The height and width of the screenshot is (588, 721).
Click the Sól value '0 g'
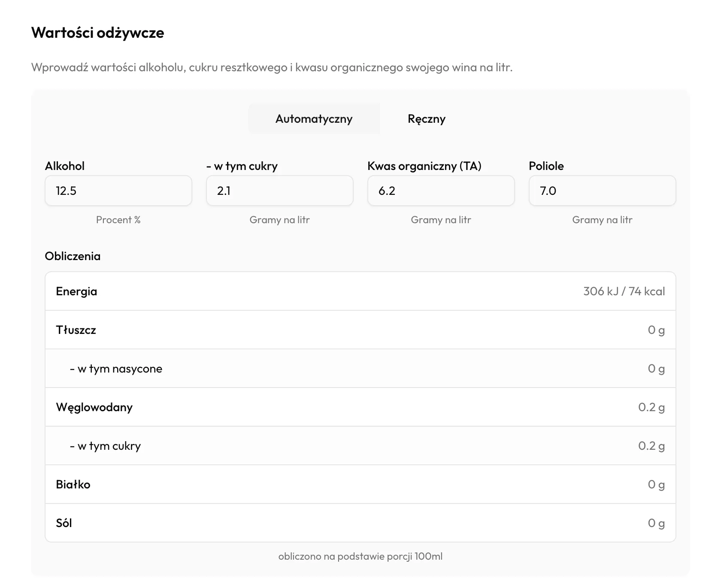656,523
